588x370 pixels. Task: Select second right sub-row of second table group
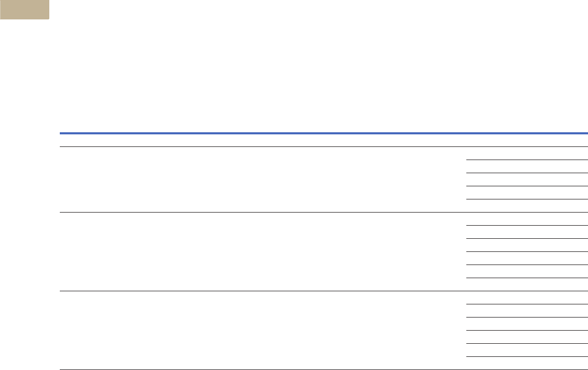[527, 232]
